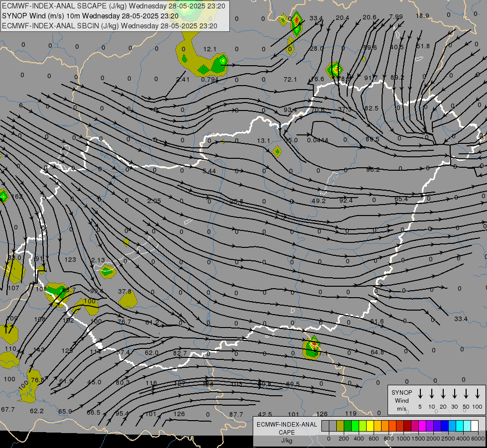487x448 pixels.
Task: Click the 142 value on the map
Action: coord(39,349)
